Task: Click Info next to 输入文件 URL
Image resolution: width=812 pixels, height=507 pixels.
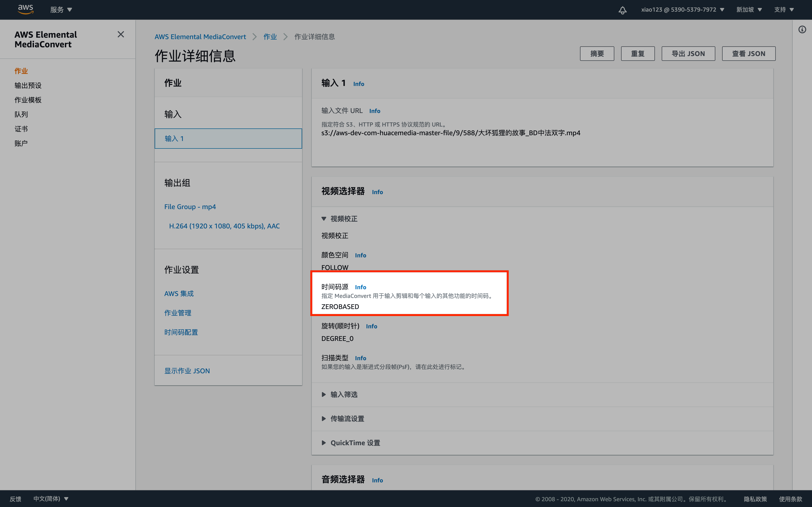Action: pyautogui.click(x=374, y=111)
